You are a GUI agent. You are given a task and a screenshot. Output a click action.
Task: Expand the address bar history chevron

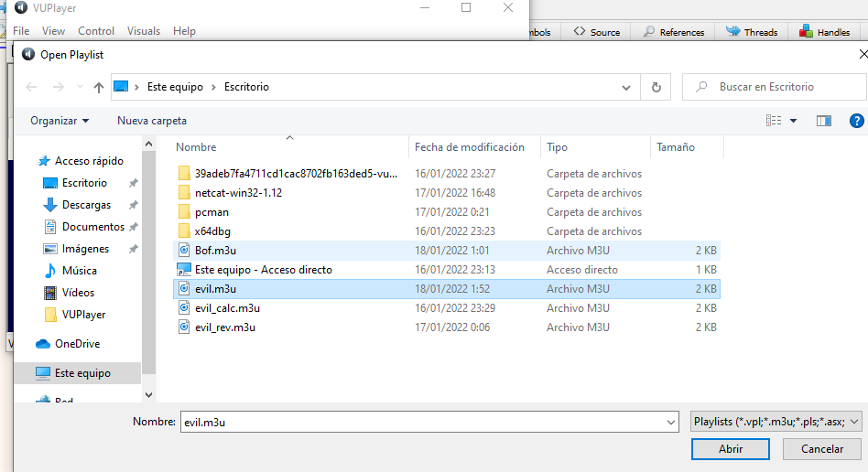coord(626,88)
